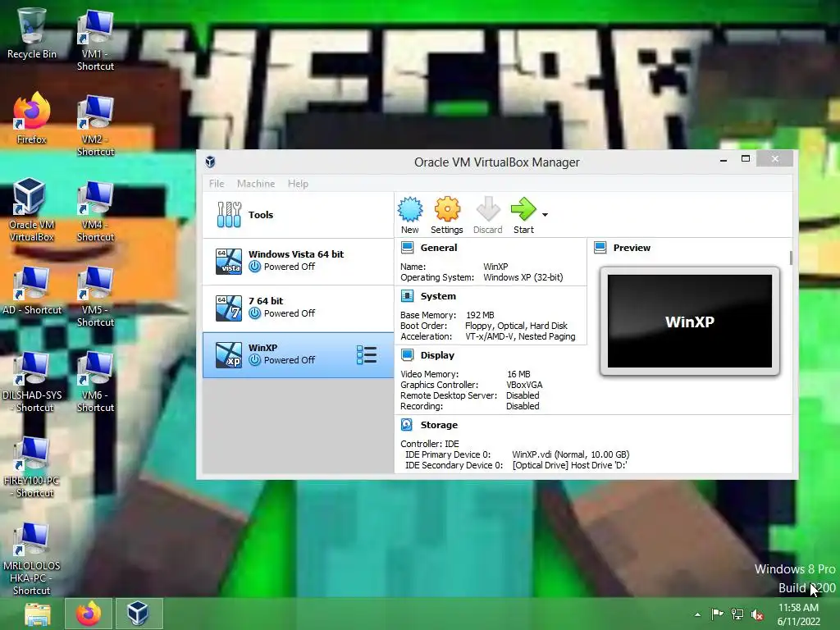Open the taskbar clock and date
This screenshot has height=630, width=840.
click(x=798, y=614)
